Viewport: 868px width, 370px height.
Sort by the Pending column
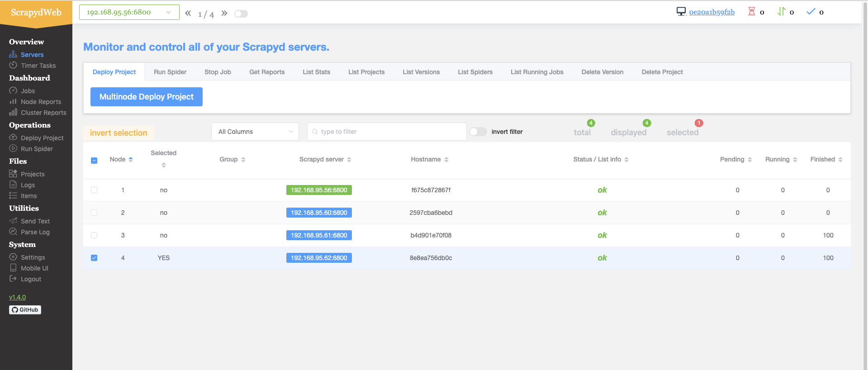[750, 160]
